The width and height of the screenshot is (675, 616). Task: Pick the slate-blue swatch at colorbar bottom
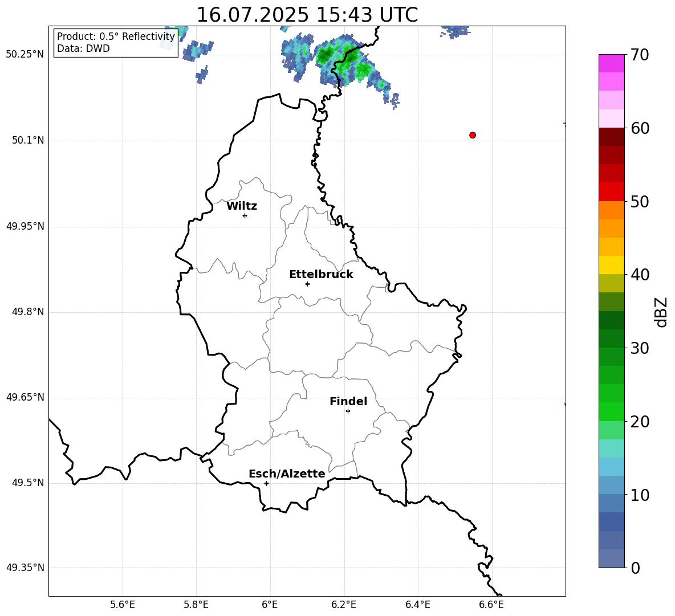[x=612, y=558]
